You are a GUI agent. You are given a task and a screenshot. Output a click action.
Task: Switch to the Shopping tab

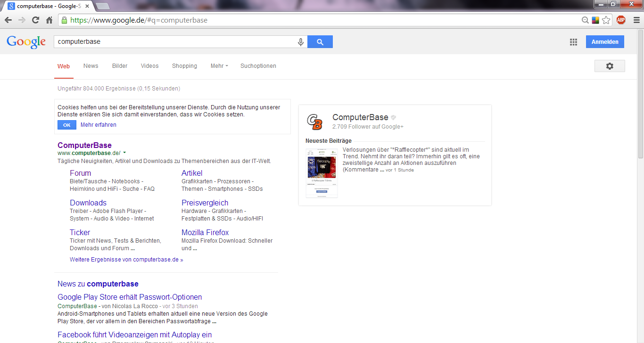pyautogui.click(x=184, y=66)
